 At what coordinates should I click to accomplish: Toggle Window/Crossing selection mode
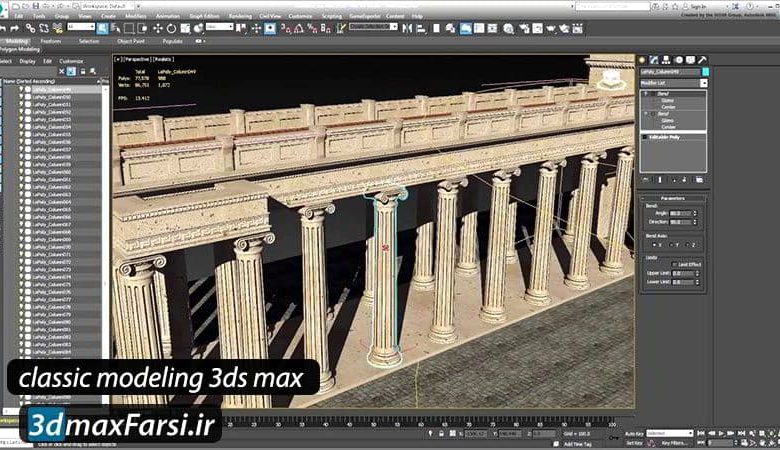[x=142, y=28]
